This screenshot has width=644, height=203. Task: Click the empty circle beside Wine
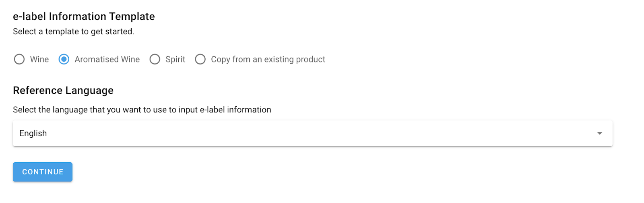click(x=19, y=59)
